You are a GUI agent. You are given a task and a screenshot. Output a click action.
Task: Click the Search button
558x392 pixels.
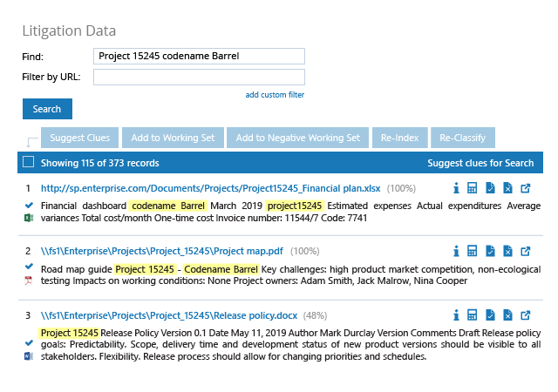(x=47, y=109)
